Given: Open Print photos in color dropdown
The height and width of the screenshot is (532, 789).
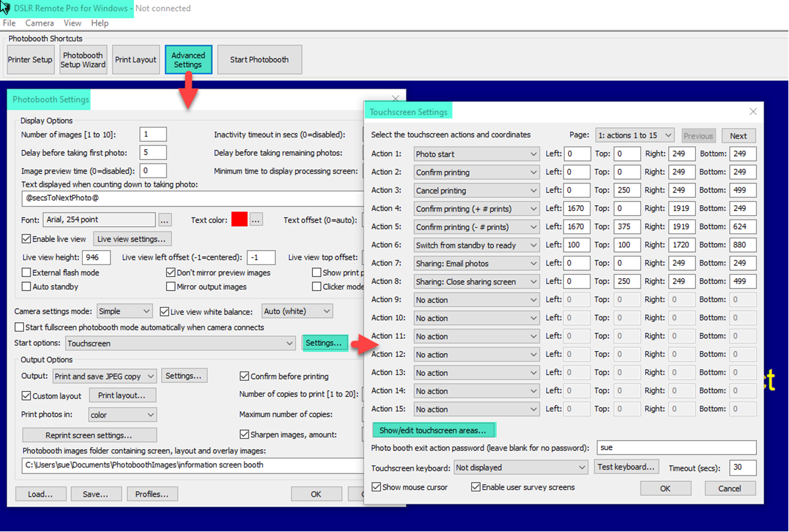Looking at the screenshot, I should 122,415.
